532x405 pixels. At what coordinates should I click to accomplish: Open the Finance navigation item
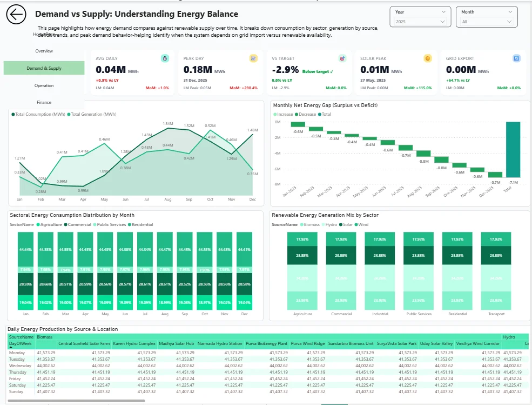(44, 102)
